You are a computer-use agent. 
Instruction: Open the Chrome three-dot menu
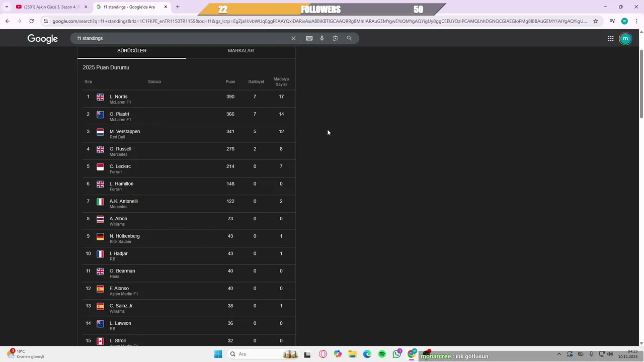tap(636, 21)
